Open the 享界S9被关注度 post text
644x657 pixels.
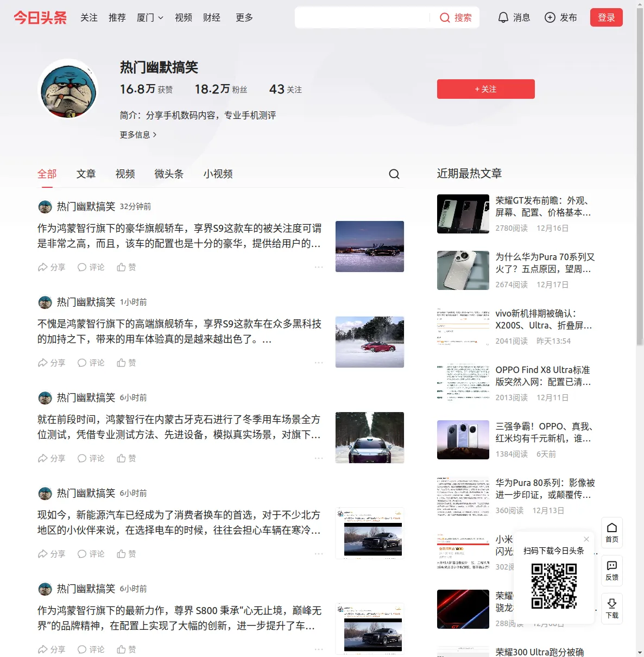click(x=179, y=236)
